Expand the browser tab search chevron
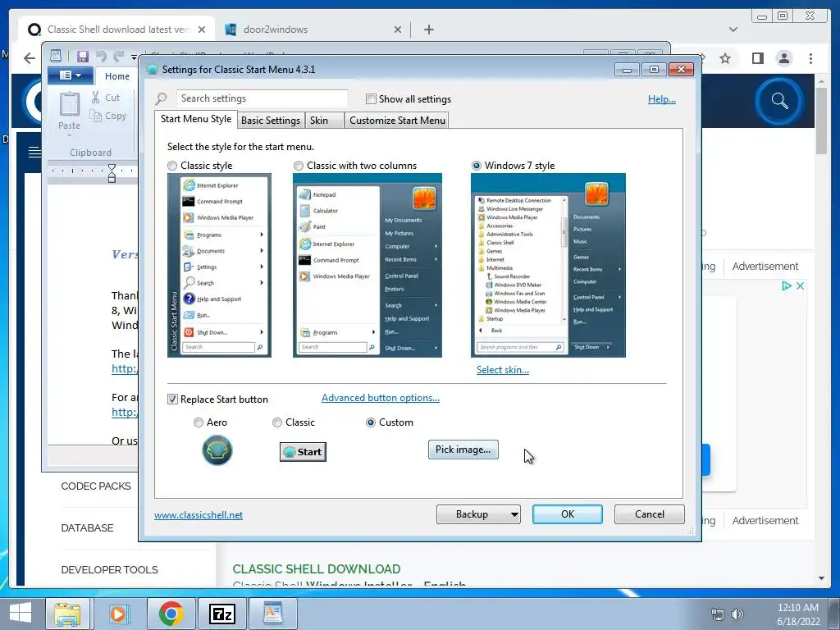The width and height of the screenshot is (840, 630). pyautogui.click(x=733, y=30)
